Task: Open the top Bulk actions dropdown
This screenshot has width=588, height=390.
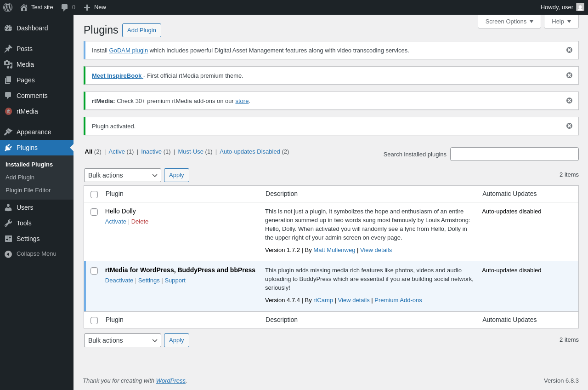Action: pos(123,175)
